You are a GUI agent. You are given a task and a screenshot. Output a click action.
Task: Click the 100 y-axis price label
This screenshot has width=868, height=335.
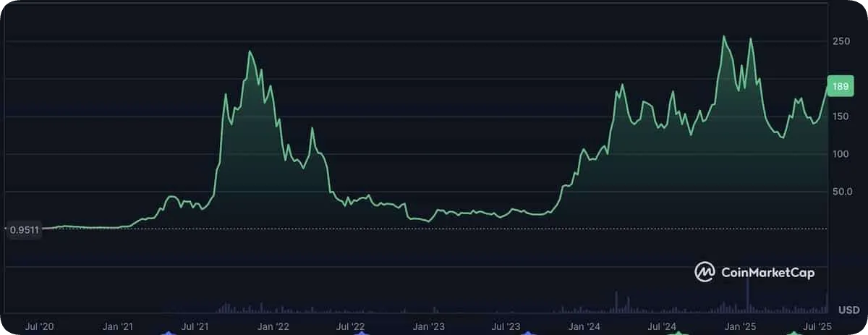(841, 154)
